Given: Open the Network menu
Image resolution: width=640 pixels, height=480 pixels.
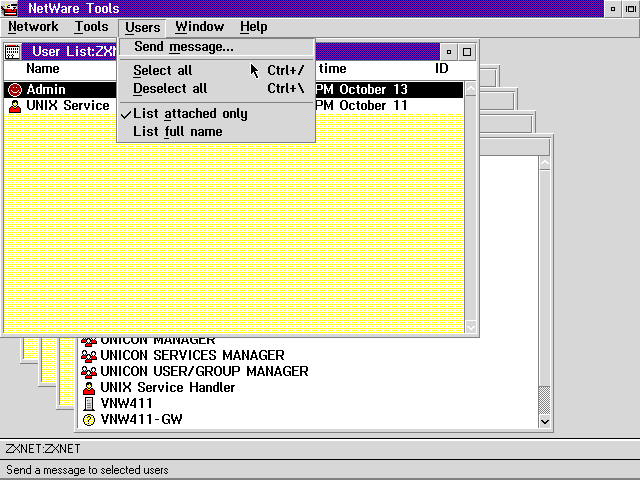Looking at the screenshot, I should (x=33, y=27).
